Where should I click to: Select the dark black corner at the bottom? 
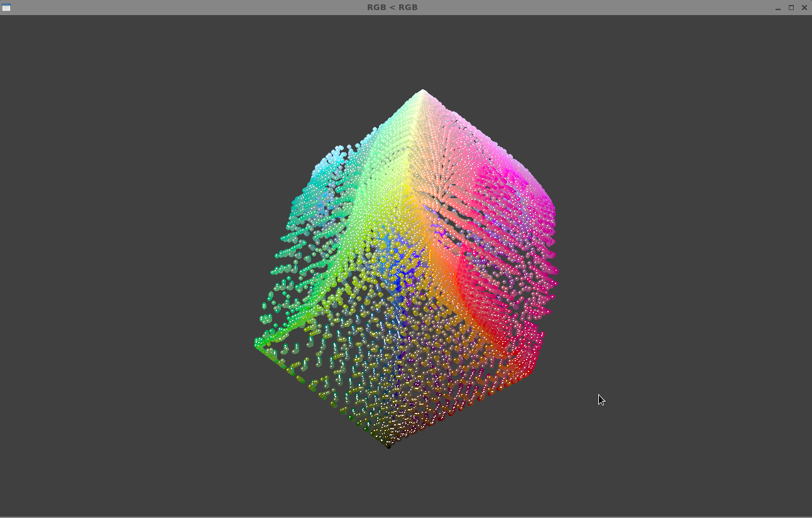click(388, 445)
